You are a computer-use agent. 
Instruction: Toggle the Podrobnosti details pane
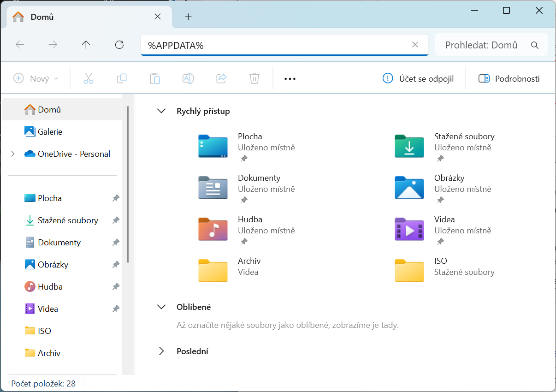(509, 78)
